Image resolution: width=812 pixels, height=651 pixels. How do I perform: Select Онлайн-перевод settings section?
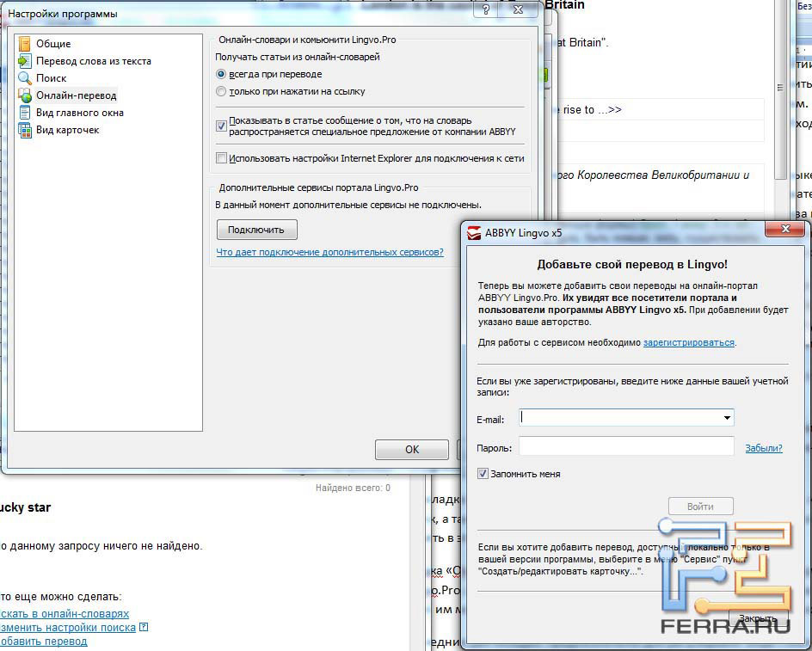[x=76, y=95]
